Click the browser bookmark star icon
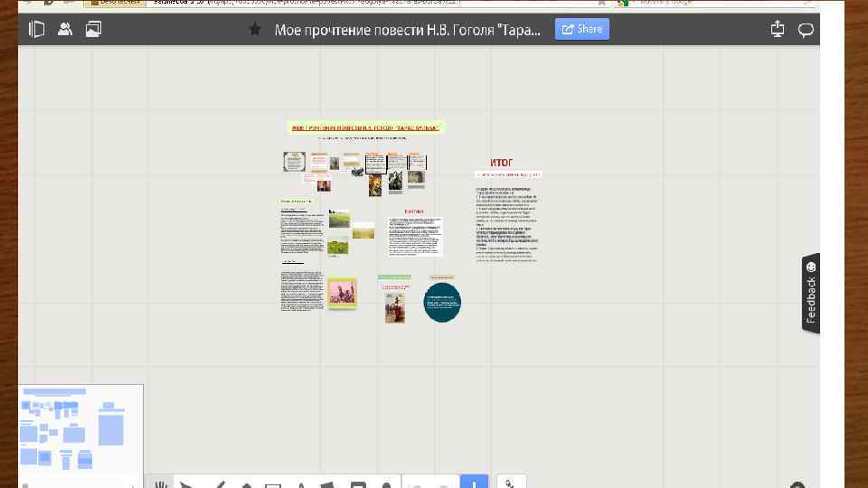The width and height of the screenshot is (868, 488). [x=601, y=3]
